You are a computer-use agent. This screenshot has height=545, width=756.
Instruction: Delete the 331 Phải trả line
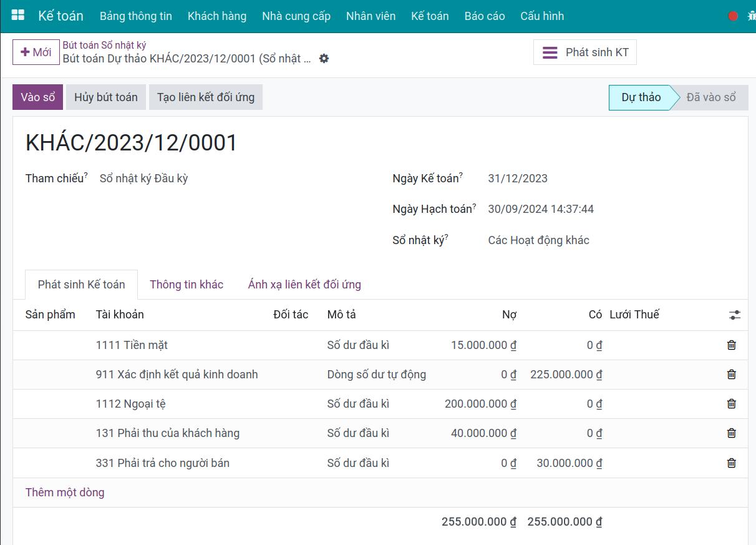click(x=732, y=463)
